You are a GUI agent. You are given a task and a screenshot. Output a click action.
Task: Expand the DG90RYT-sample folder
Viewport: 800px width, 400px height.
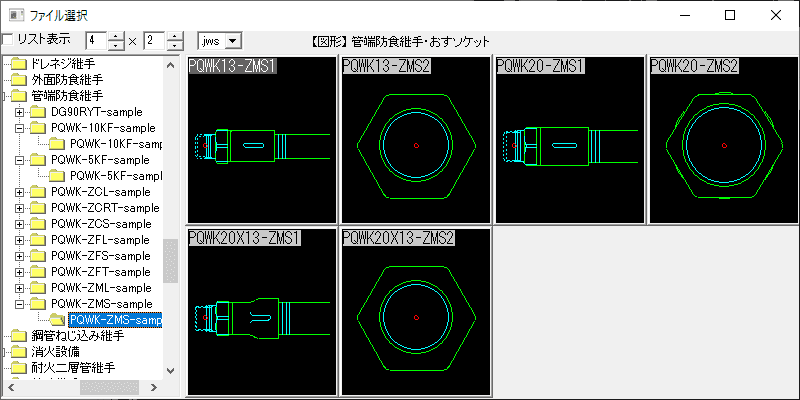coord(20,112)
